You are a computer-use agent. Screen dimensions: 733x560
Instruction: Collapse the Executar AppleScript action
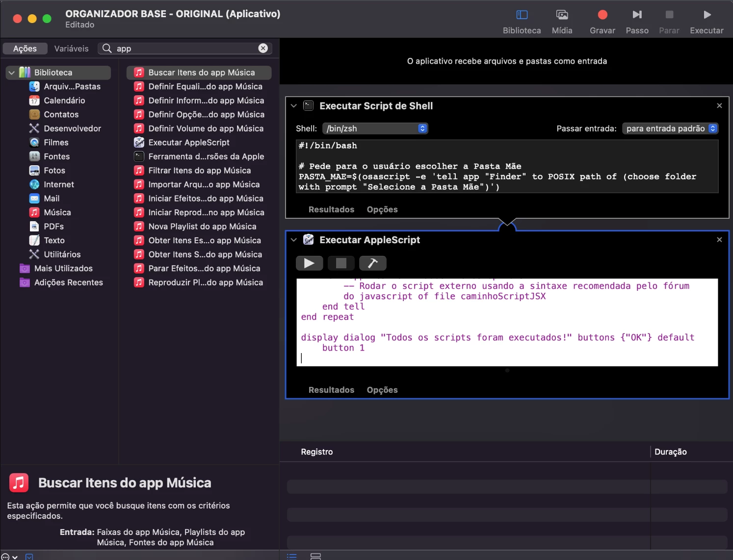point(294,240)
